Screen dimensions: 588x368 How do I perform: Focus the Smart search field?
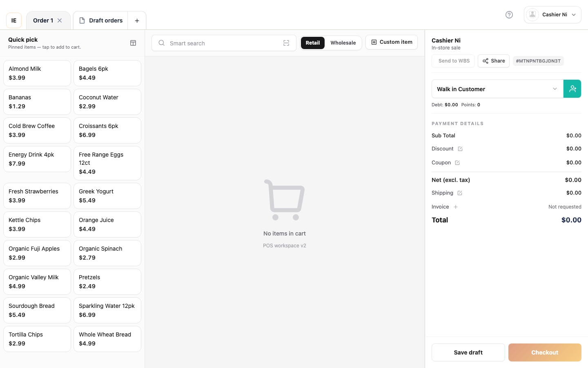tap(224, 43)
